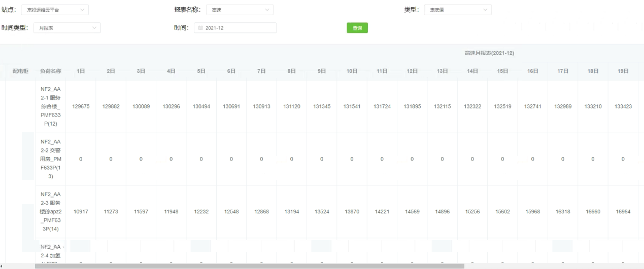644x269 pixels.
Task: Open the 报表名称 dropdown showing 高速
Action: tap(240, 10)
